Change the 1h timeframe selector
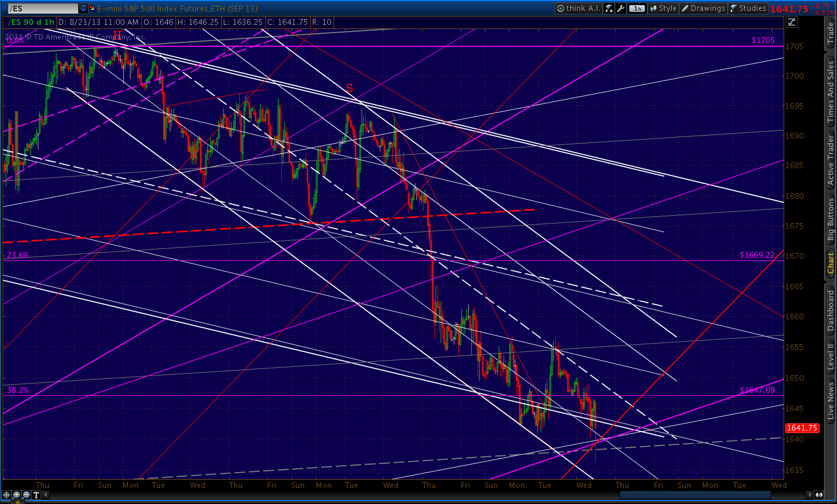Screen dimensions: 837x504 point(638,8)
